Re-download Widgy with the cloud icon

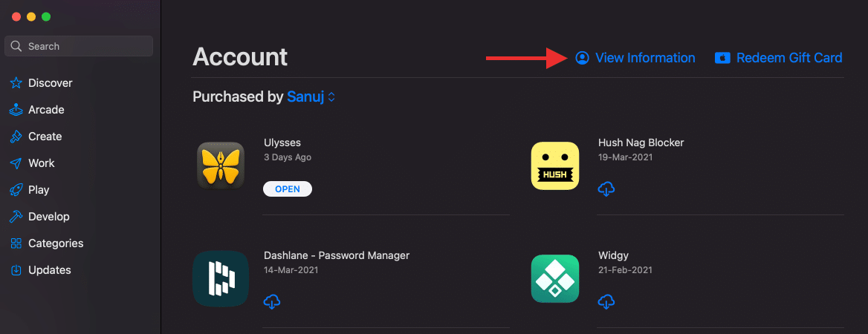606,302
